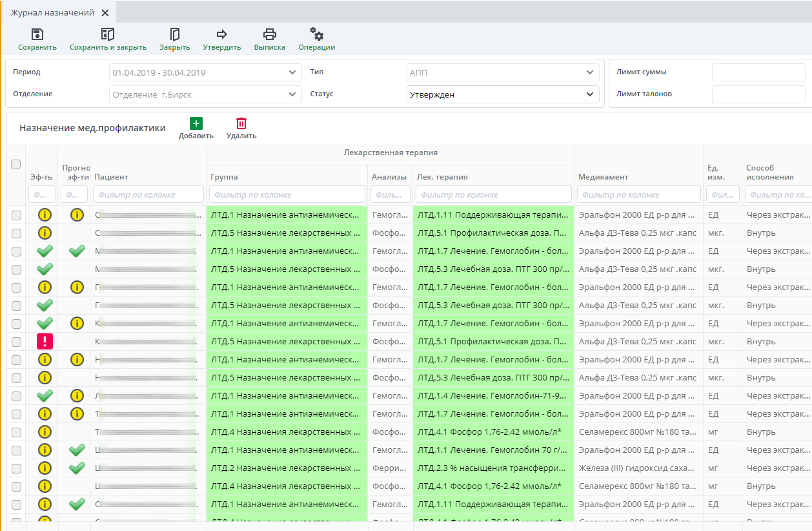This screenshot has height=531, width=812.
Task: Check the ЛТД.2.3 row checkbox
Action: pos(16,468)
